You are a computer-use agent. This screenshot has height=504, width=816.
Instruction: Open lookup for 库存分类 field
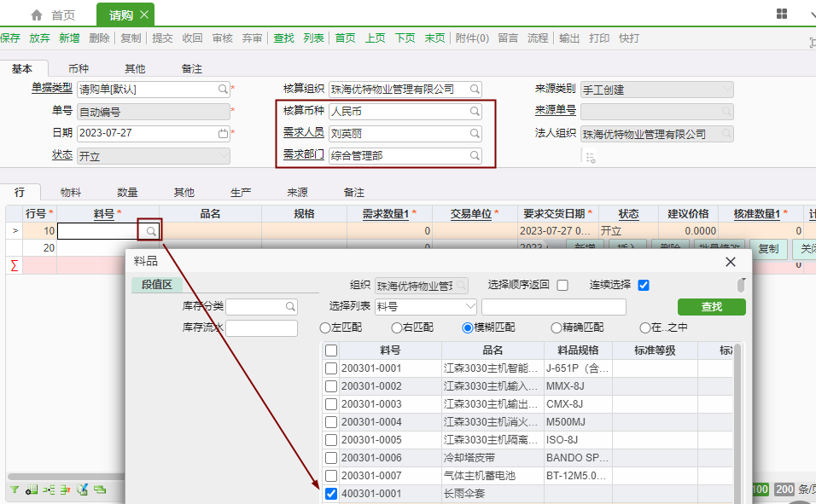pos(290,306)
